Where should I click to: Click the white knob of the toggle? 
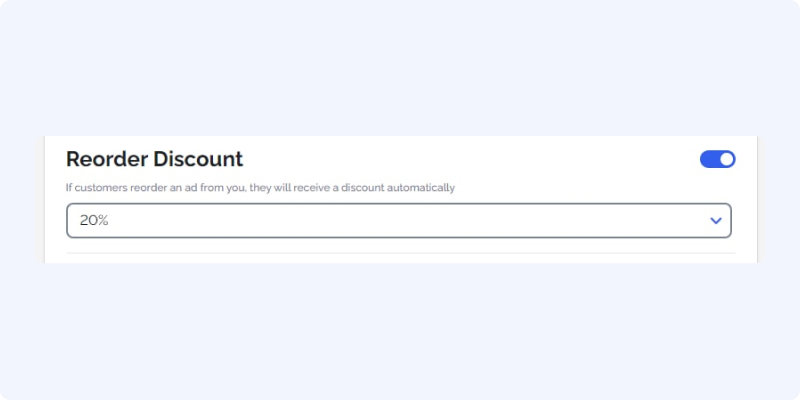727,159
